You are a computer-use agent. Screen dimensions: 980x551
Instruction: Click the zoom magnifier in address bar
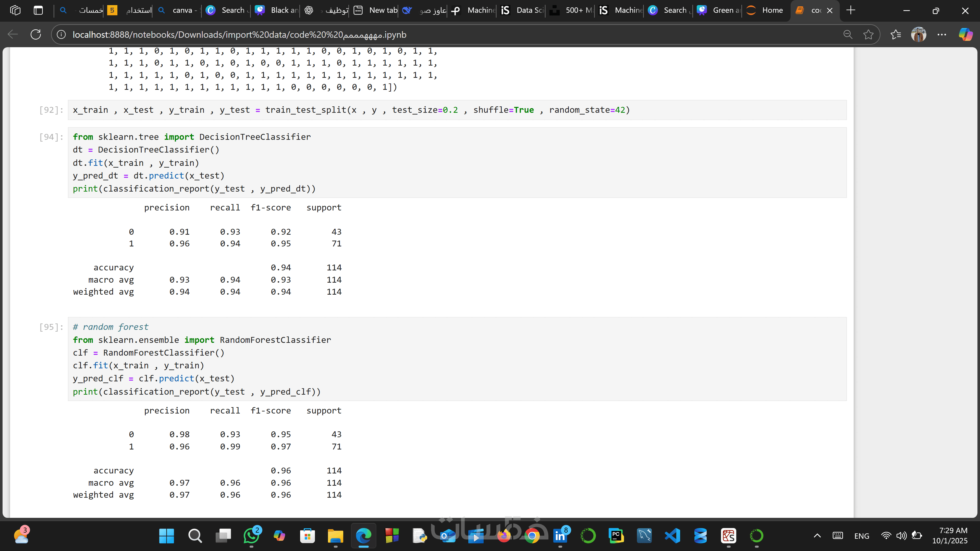pyautogui.click(x=848, y=35)
